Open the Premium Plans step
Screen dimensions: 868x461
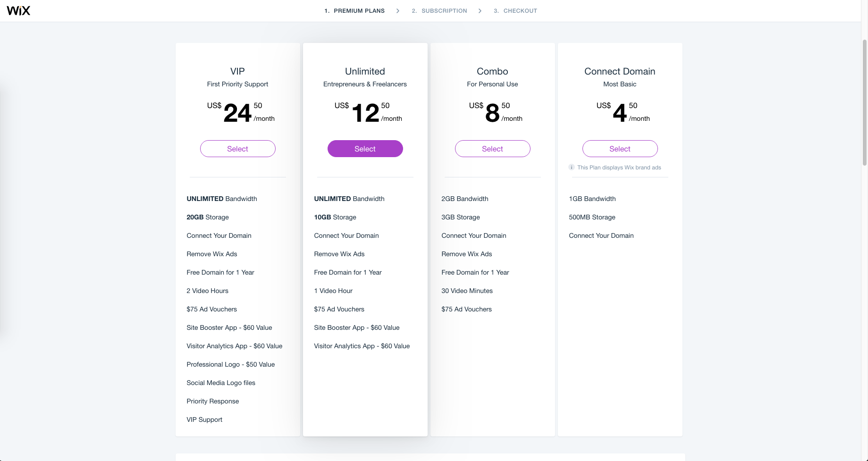click(354, 11)
